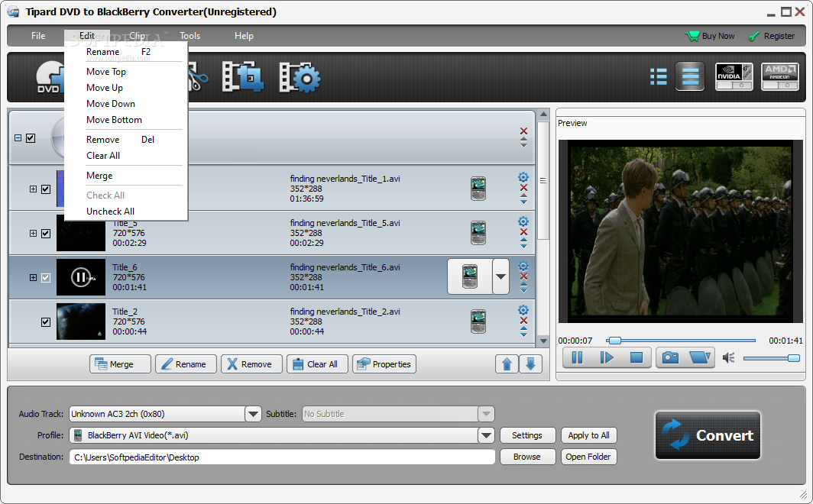Remove the DVD disc with red X

(523, 131)
